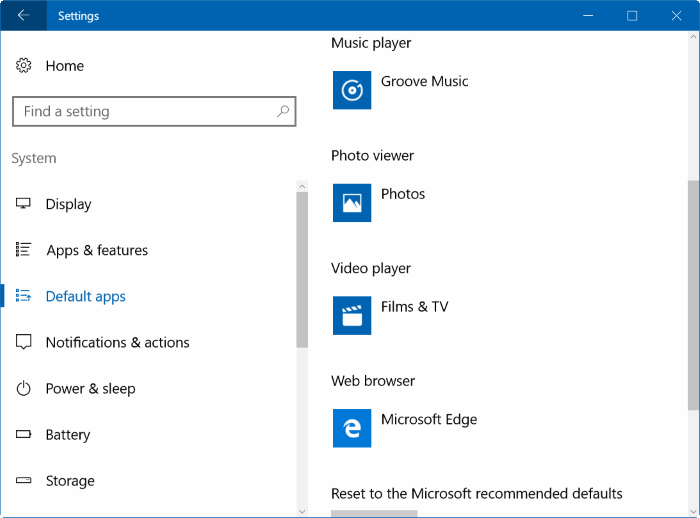Click the sidebar scroll down arrow
700x518 pixels.
pos(302,511)
